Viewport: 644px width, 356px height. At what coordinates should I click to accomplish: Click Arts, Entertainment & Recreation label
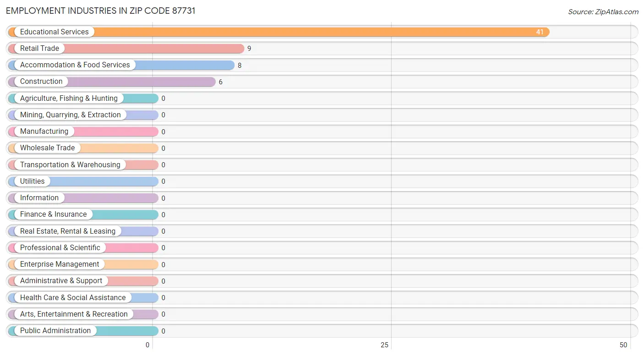(74, 314)
